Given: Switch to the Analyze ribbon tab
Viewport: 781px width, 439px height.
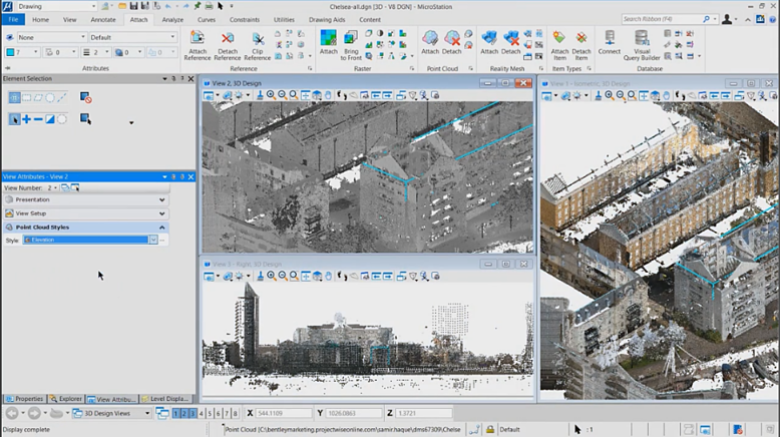Looking at the screenshot, I should tap(172, 19).
